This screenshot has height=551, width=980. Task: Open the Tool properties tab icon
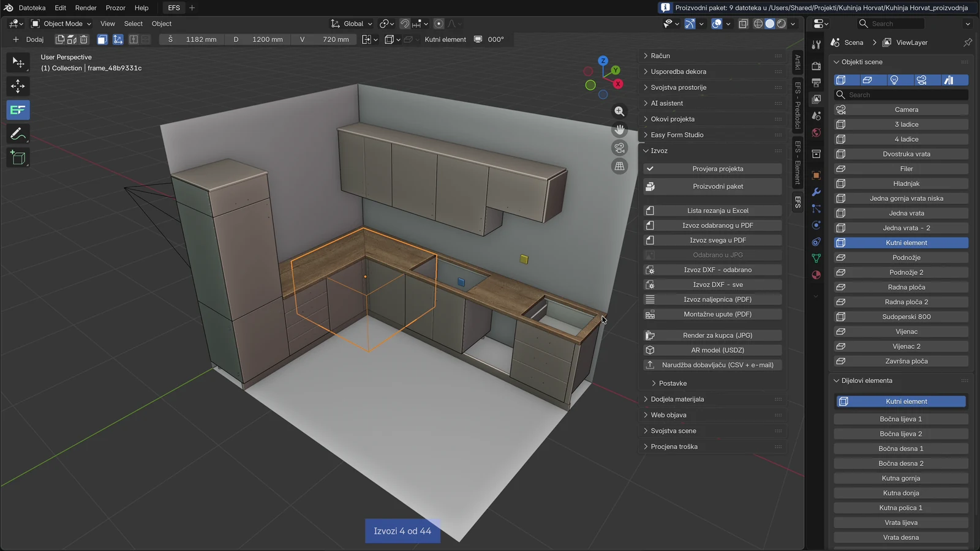(x=816, y=45)
